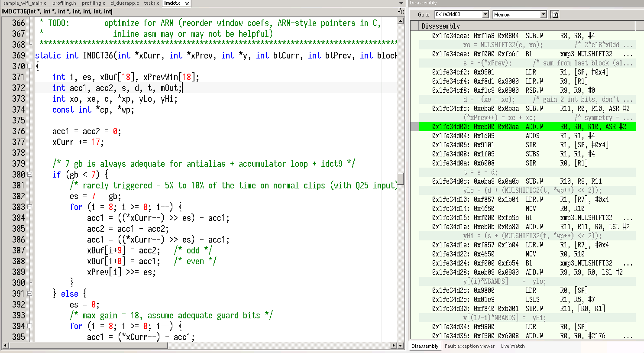Image resolution: width=644 pixels, height=353 pixels.
Task: Click source line 372 declaring acc1, acc2
Action: point(117,88)
